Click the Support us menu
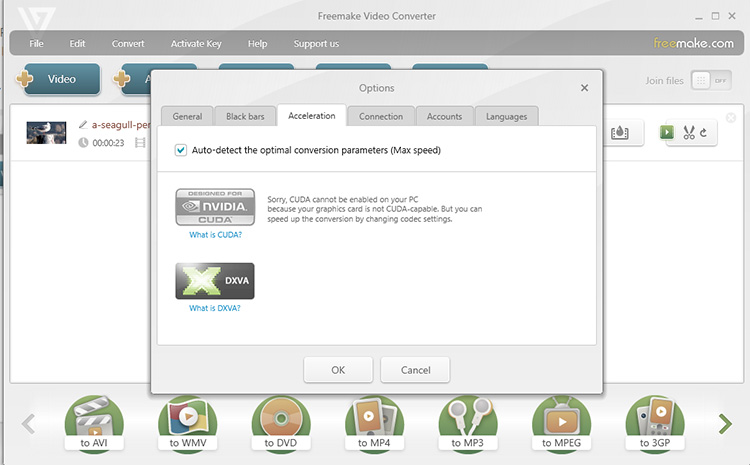The image size is (750, 465). pos(316,44)
